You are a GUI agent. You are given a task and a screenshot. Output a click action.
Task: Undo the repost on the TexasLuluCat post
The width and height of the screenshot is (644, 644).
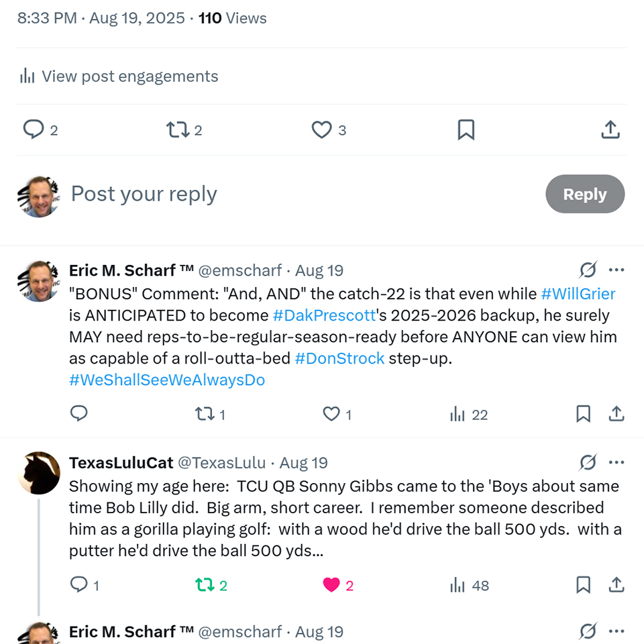(x=204, y=585)
